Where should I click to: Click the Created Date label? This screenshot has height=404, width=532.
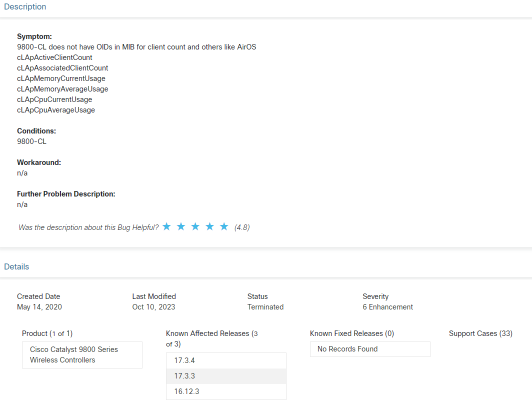[38, 296]
